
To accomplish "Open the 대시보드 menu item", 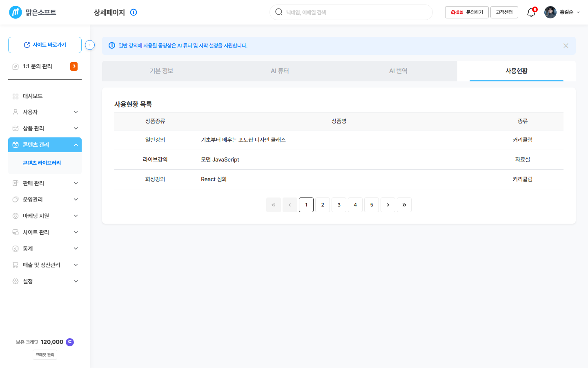I will click(45, 96).
